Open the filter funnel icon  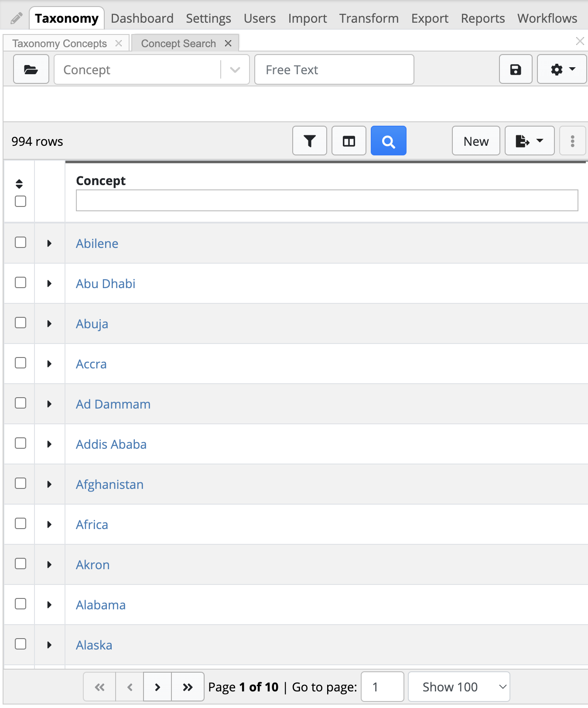pyautogui.click(x=310, y=141)
